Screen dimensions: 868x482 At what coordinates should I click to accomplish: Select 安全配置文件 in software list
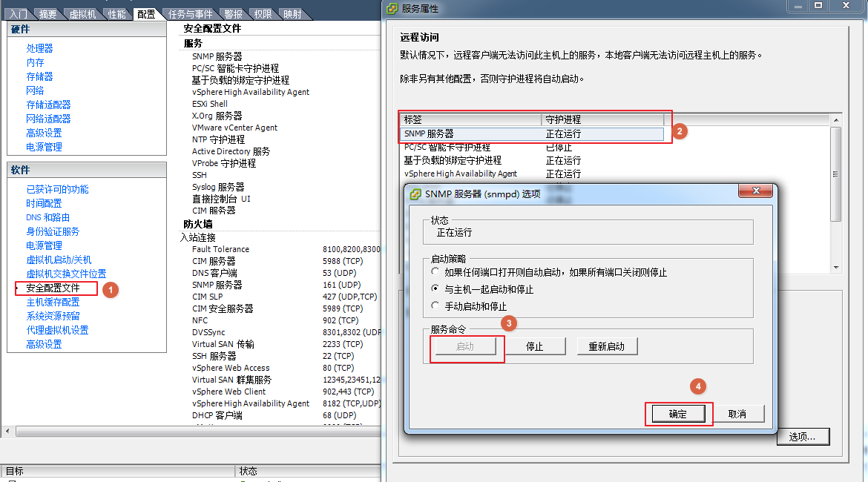point(53,288)
